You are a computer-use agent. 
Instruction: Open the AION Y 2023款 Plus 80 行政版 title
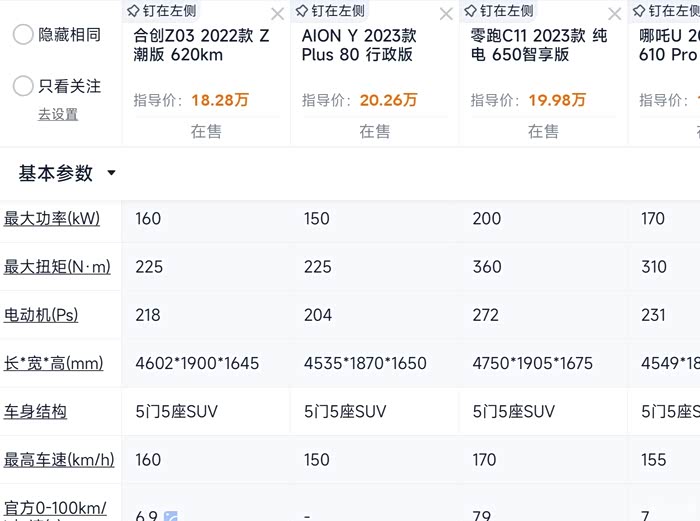360,45
